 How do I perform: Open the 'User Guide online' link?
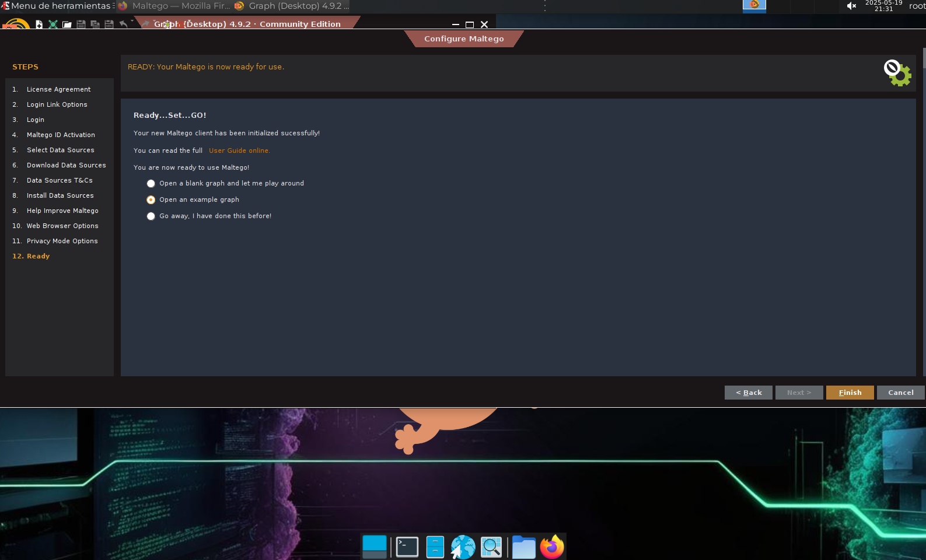coord(239,150)
